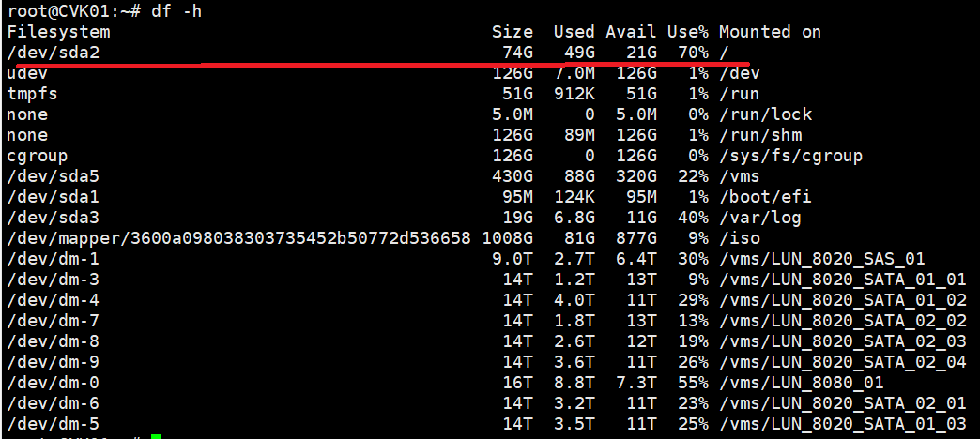Click the 'Mounted on' header

click(x=770, y=32)
